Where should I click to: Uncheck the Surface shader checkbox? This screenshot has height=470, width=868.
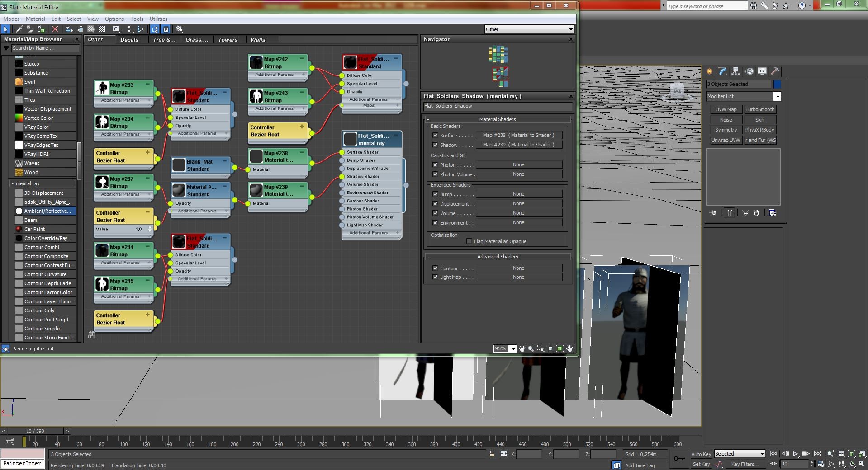click(x=435, y=135)
